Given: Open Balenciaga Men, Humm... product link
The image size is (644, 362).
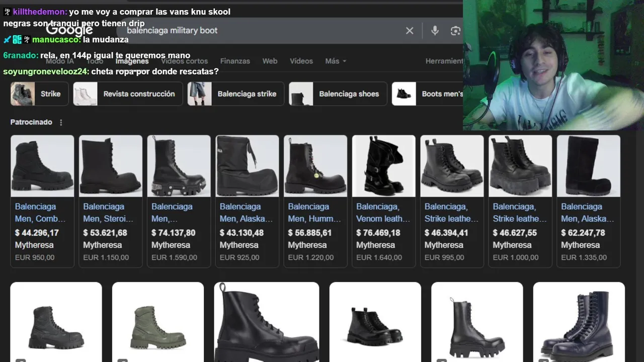Looking at the screenshot, I should point(314,213).
